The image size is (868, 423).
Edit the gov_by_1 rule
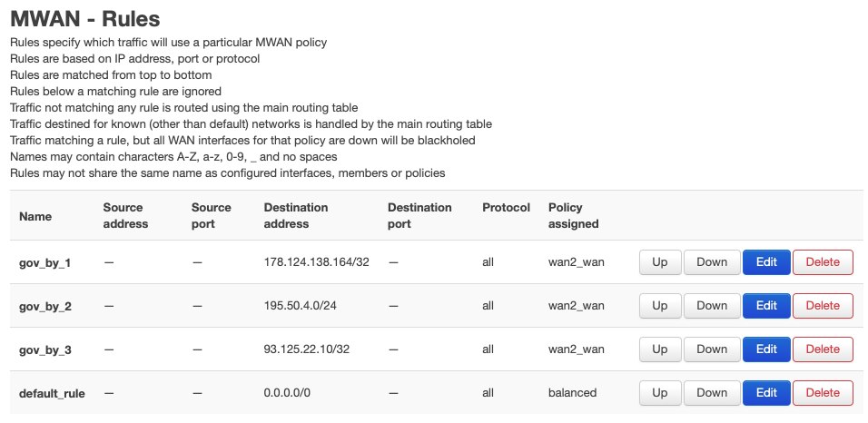766,262
